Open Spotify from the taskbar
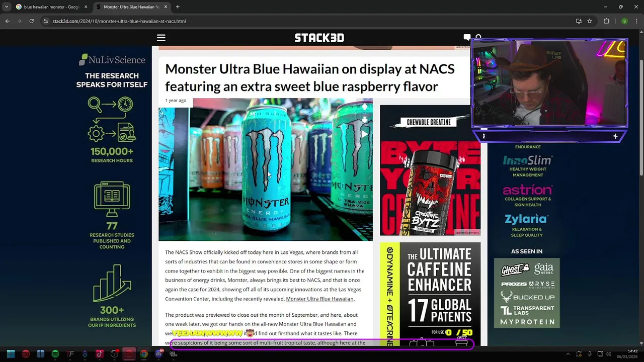The height and width of the screenshot is (362, 644). coord(55,354)
